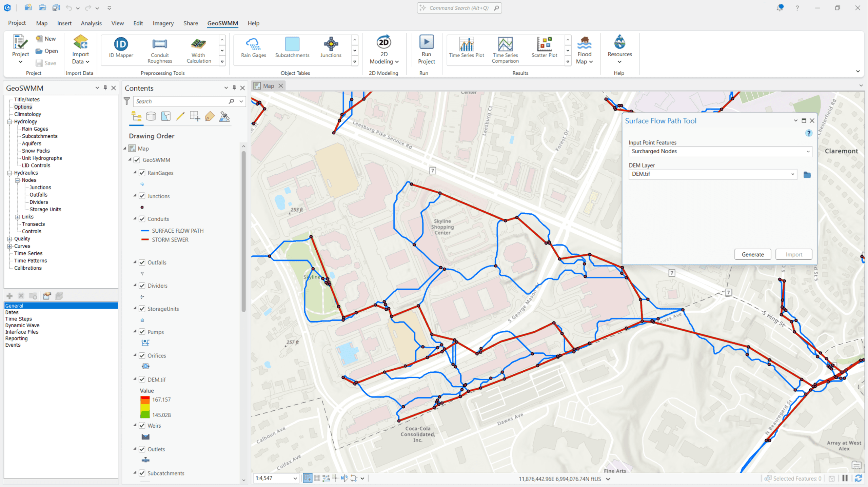Image resolution: width=868 pixels, height=487 pixels.
Task: Select the ID Mapper tool
Action: pos(121,49)
